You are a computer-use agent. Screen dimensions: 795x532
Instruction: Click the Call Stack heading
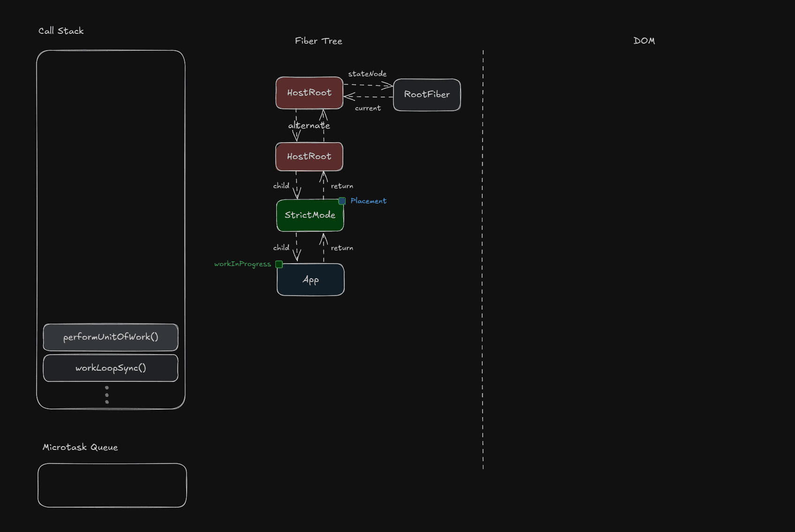[61, 31]
